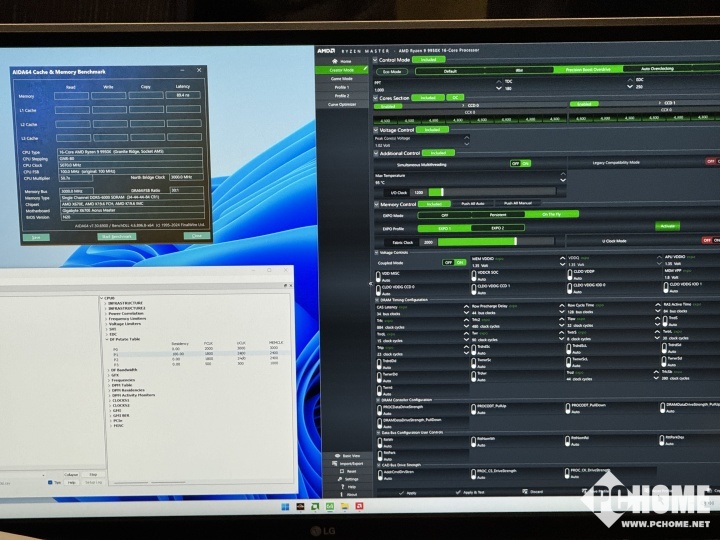Screen dimensions: 720x540
Task: Click Apply & Test in Ryzen Master
Action: pos(469,492)
